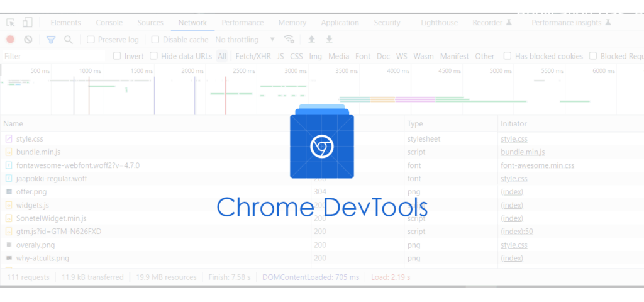Click the widgets.js script icon
The height and width of the screenshot is (302, 644).
(9, 205)
